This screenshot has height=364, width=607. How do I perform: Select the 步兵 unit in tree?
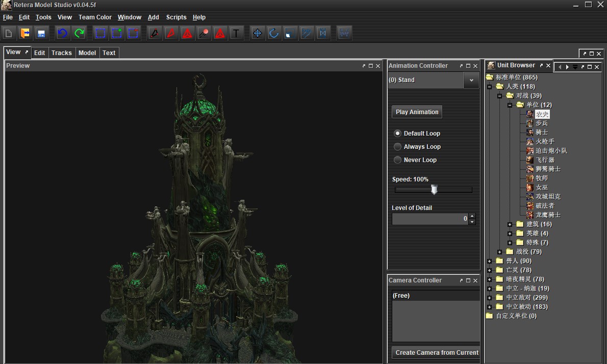[x=542, y=123]
